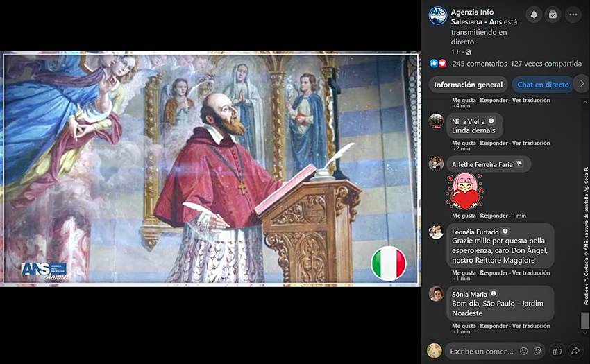Click the live video painting frame
This screenshot has height=364, width=590.
pyautogui.click(x=210, y=168)
